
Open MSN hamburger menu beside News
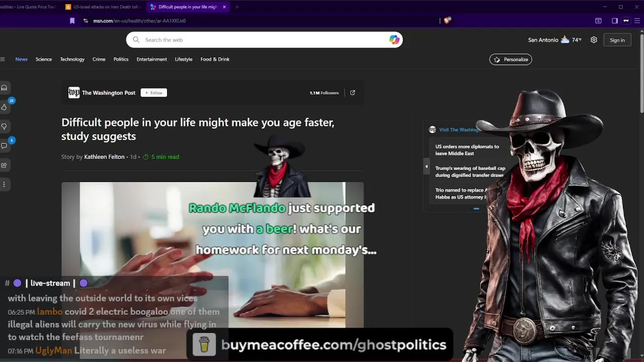(3, 59)
